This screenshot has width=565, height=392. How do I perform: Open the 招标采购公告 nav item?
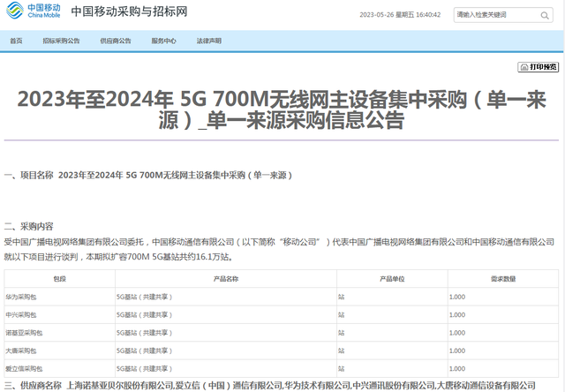pos(61,41)
